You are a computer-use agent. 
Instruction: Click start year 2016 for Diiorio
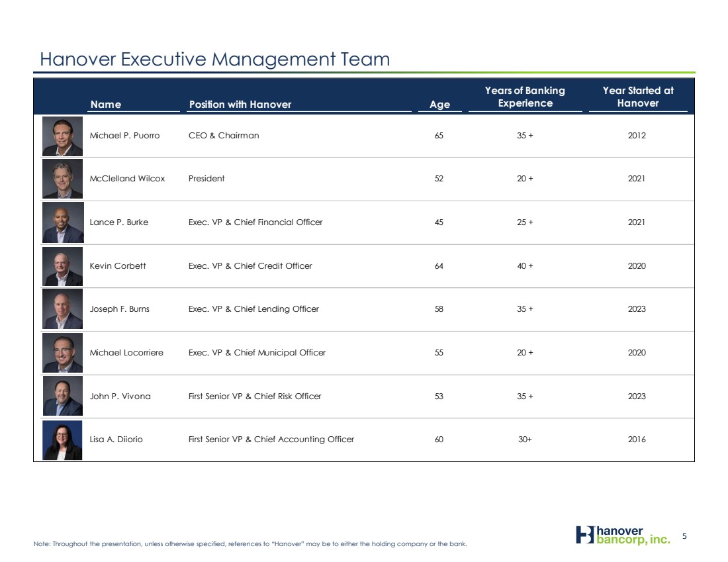point(637,440)
